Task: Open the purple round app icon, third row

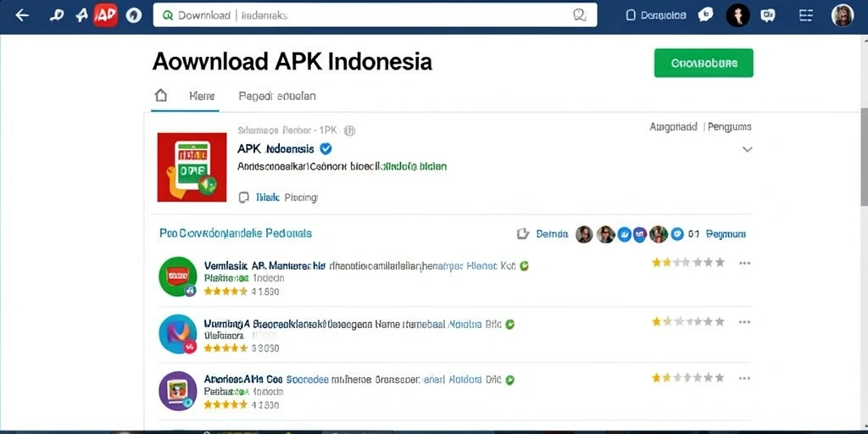Action: (x=178, y=390)
